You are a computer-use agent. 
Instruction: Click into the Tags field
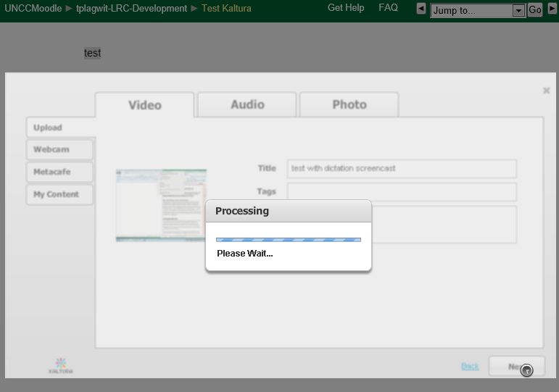(401, 192)
